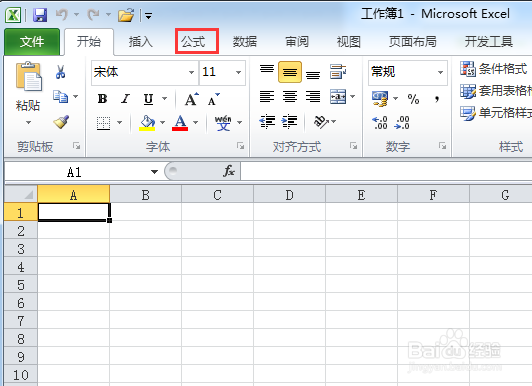Switch to the 视图 tab
Image resolution: width=532 pixels, height=386 pixels.
(x=349, y=42)
